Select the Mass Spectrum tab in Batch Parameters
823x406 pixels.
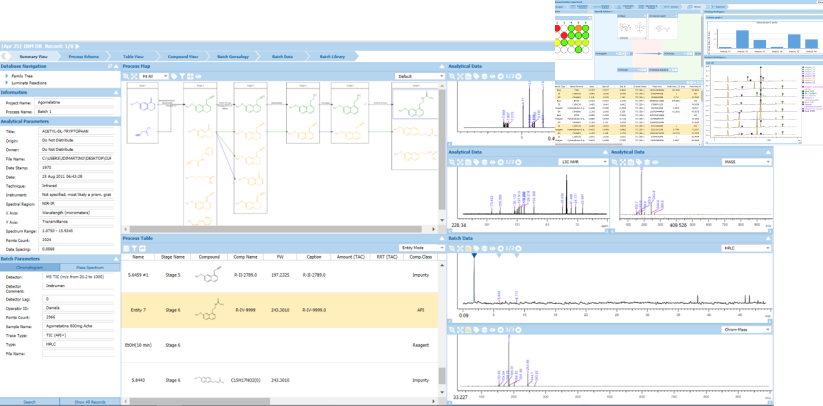(x=88, y=268)
